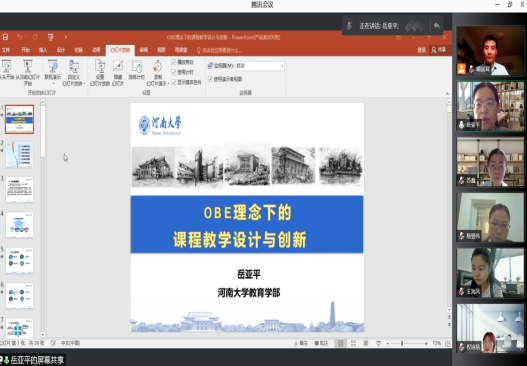
Task: Click the Share button in PowerPoint ribbon
Action: 439,50
